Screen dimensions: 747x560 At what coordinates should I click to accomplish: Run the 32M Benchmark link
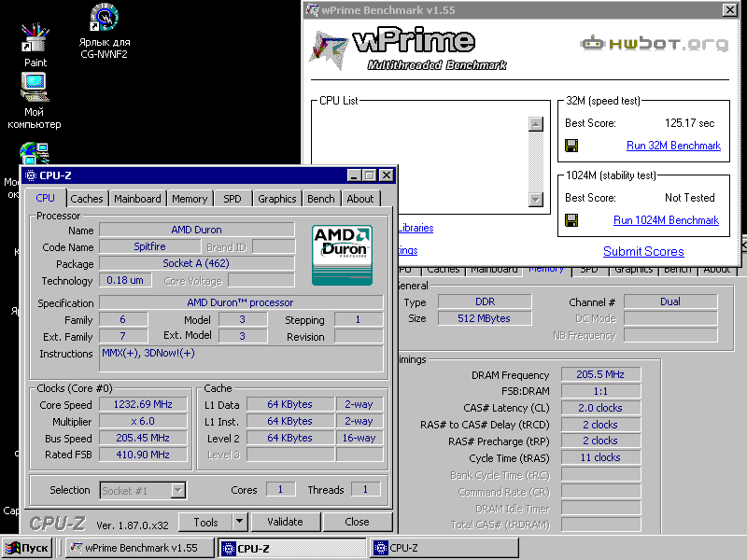coord(673,146)
